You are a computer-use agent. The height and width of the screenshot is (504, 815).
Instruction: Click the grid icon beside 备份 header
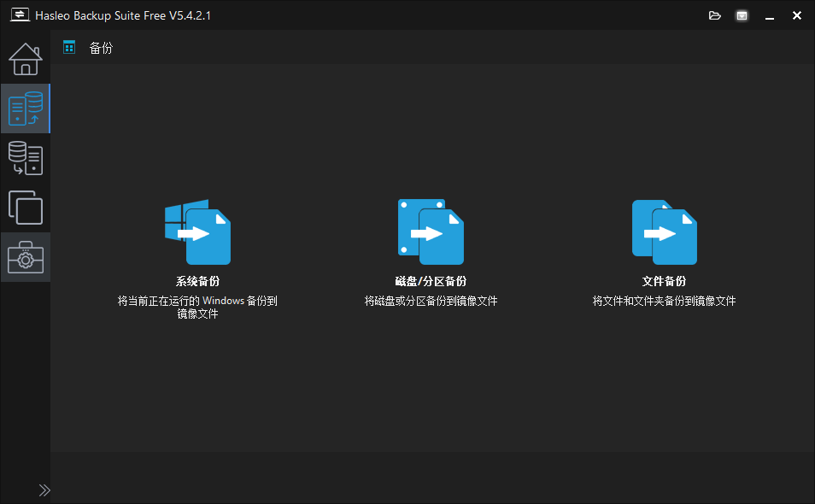click(69, 47)
